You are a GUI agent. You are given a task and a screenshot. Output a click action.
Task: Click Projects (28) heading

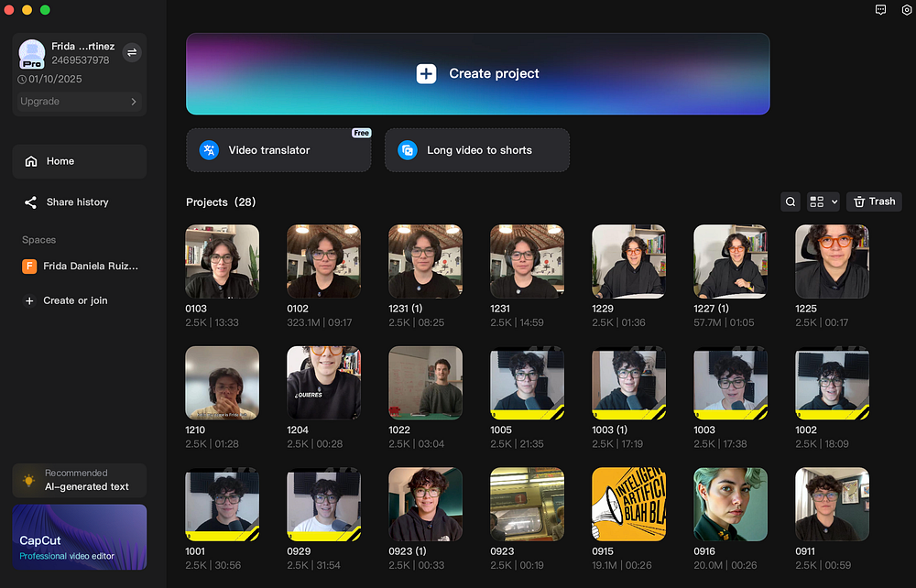pyautogui.click(x=221, y=202)
